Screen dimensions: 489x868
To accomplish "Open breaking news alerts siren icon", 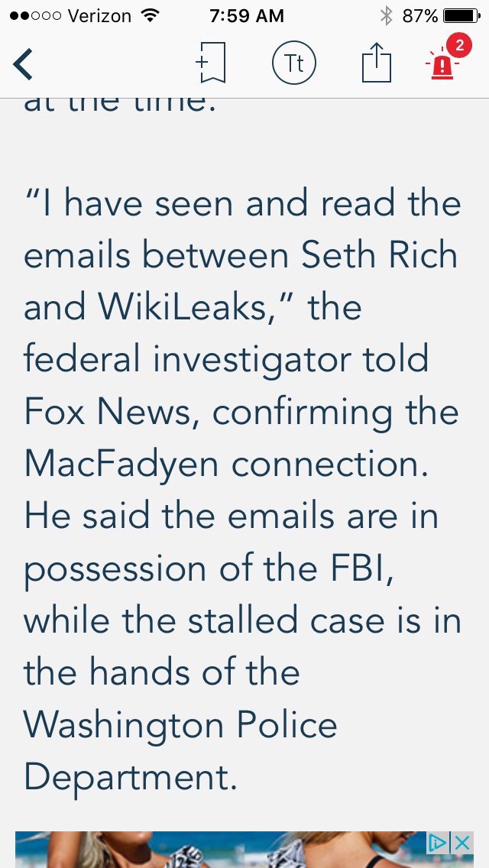I will coord(441,66).
